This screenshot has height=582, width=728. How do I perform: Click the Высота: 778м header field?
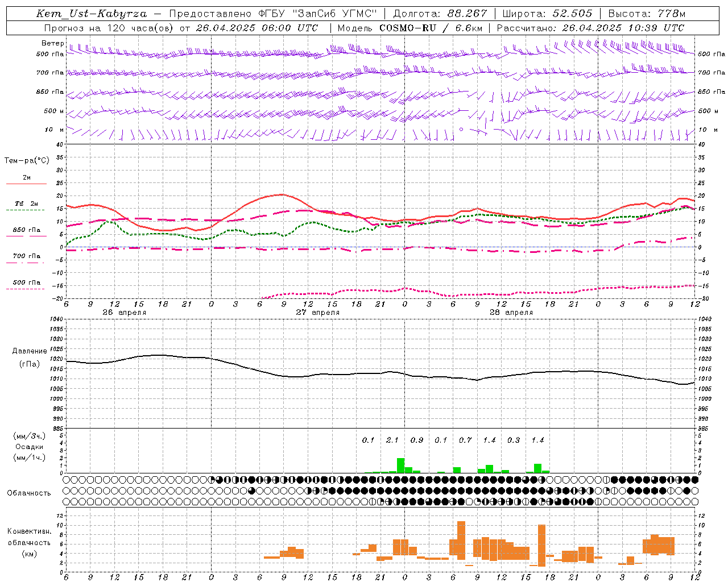click(x=647, y=14)
